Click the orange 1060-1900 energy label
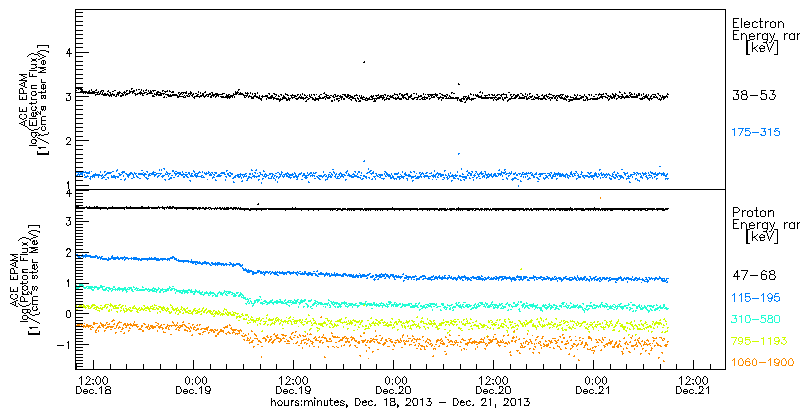Screen dimensions: 800x410 click(763, 362)
